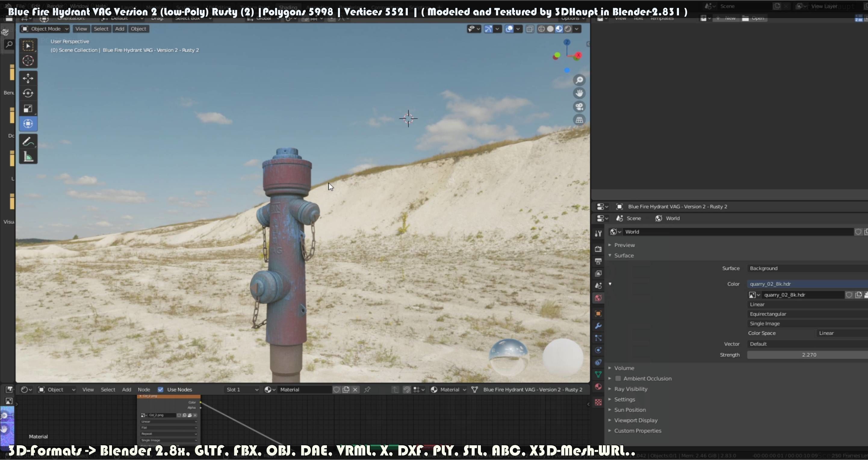
Task: Click the red X axis gizmo ball
Action: (578, 54)
